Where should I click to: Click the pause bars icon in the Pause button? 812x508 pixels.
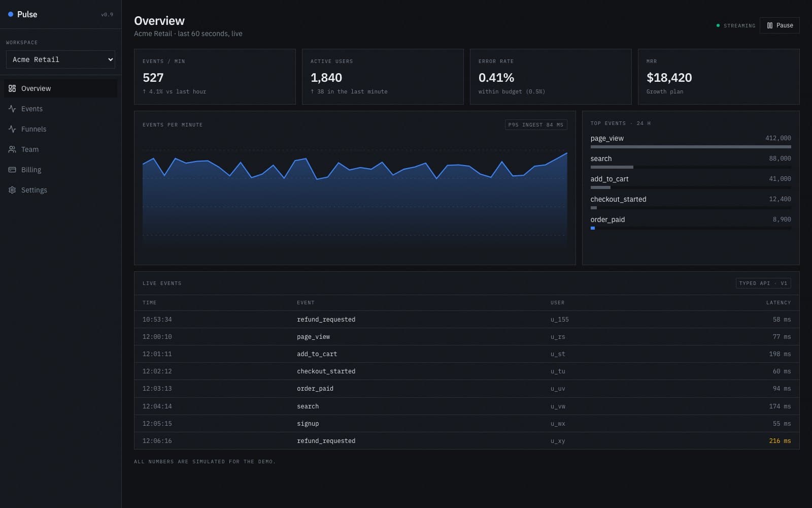770,25
